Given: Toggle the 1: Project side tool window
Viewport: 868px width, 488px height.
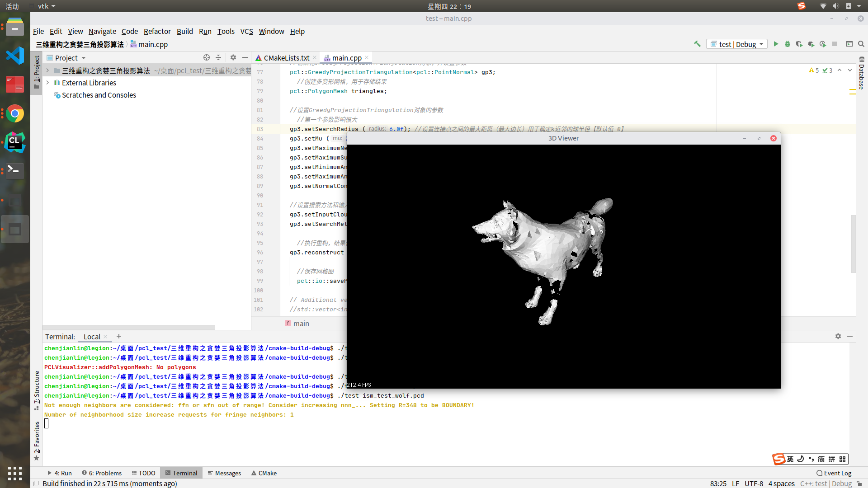Looking at the screenshot, I should (x=37, y=71).
